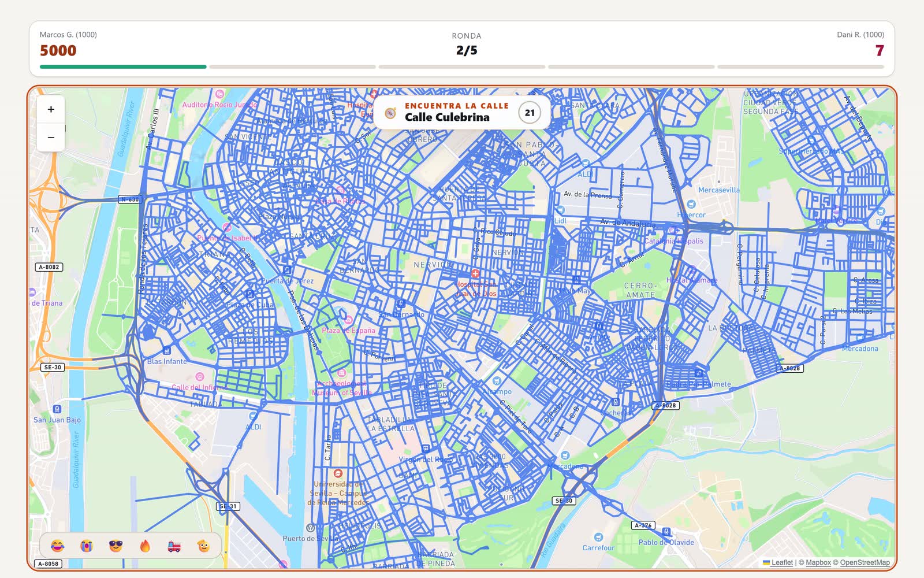Viewport: 924px width, 578px height.
Task: Click the Hospital San Juan de Dios marker
Action: coord(475,273)
